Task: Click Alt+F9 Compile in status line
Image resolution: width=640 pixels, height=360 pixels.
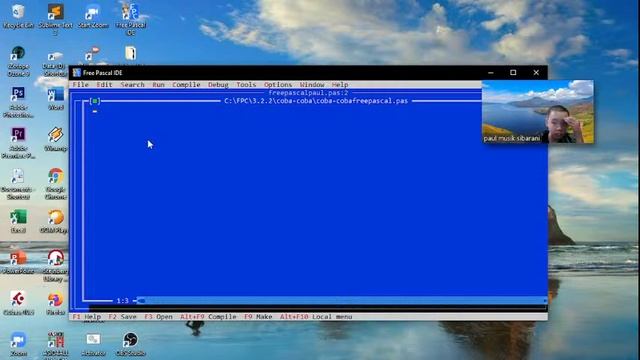Action: click(x=208, y=316)
